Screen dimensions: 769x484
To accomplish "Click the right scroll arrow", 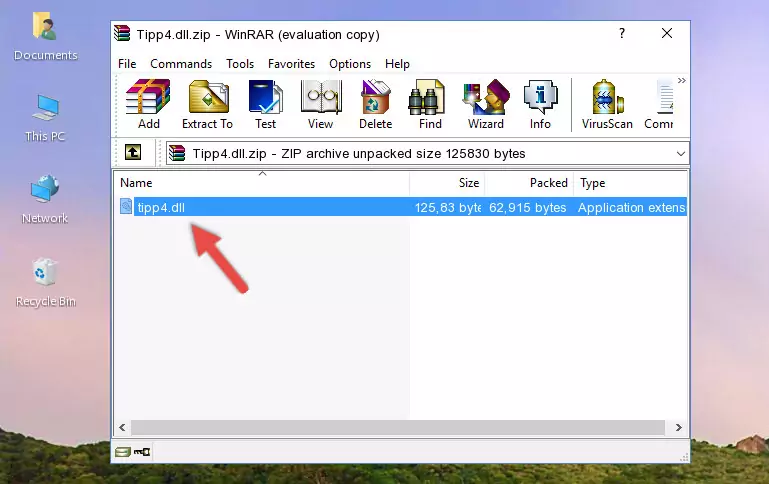I will pos(679,427).
